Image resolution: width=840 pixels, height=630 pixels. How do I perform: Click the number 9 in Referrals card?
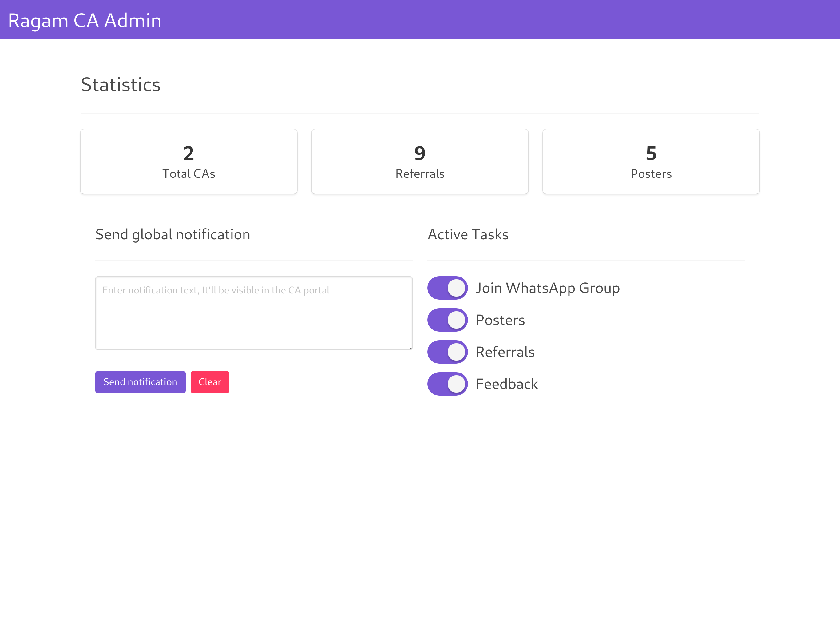pos(420,153)
